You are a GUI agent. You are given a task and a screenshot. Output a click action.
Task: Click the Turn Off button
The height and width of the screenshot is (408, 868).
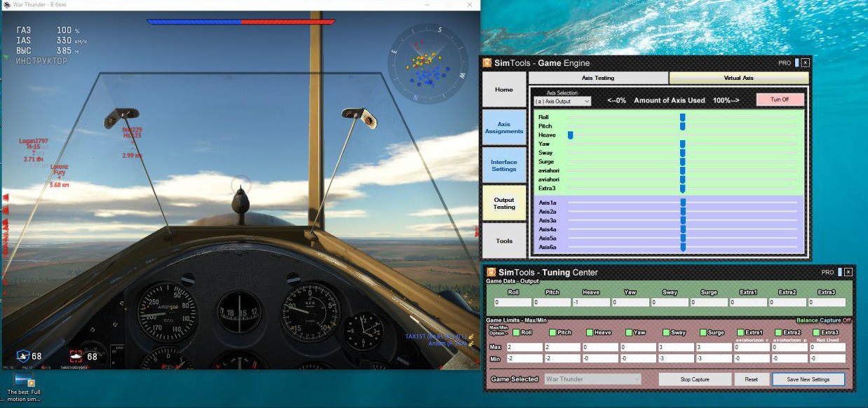780,100
